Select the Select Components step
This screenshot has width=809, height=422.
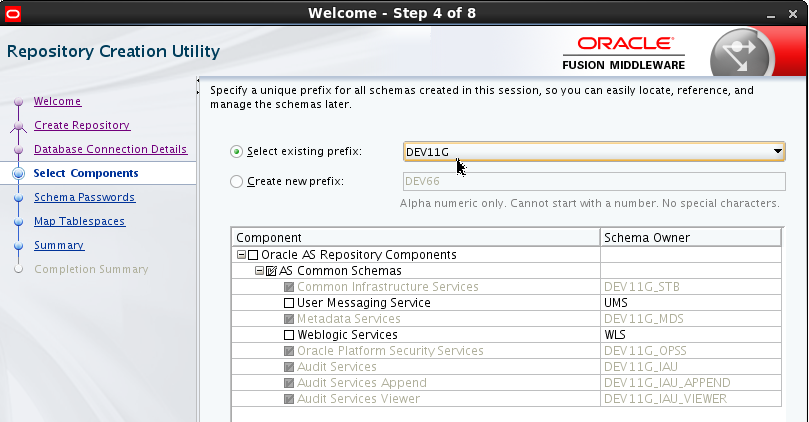pyautogui.click(x=86, y=173)
